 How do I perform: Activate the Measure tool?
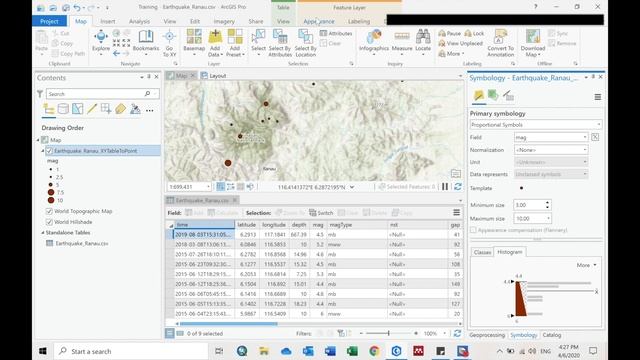point(402,41)
